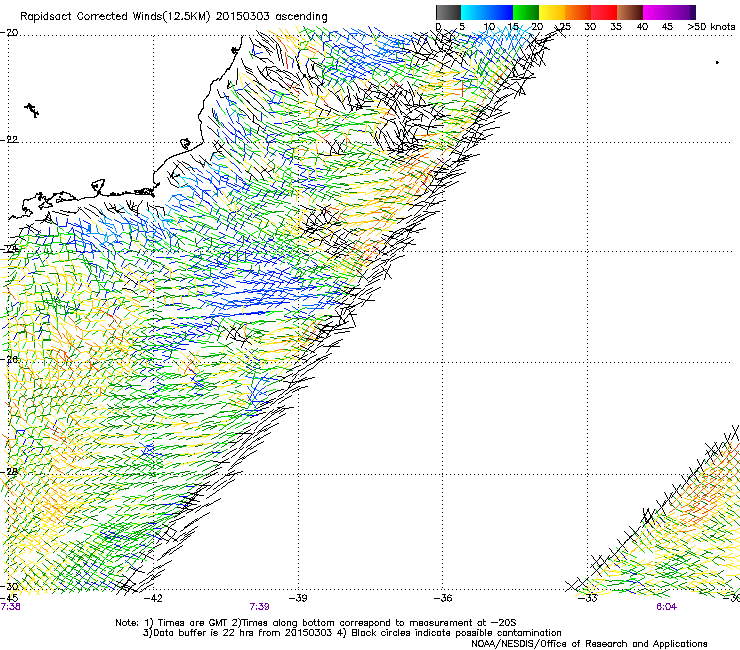Screen dimensions: 740x650
Task: Click the longitude label '-36' at the bottom
Action: coord(443,598)
